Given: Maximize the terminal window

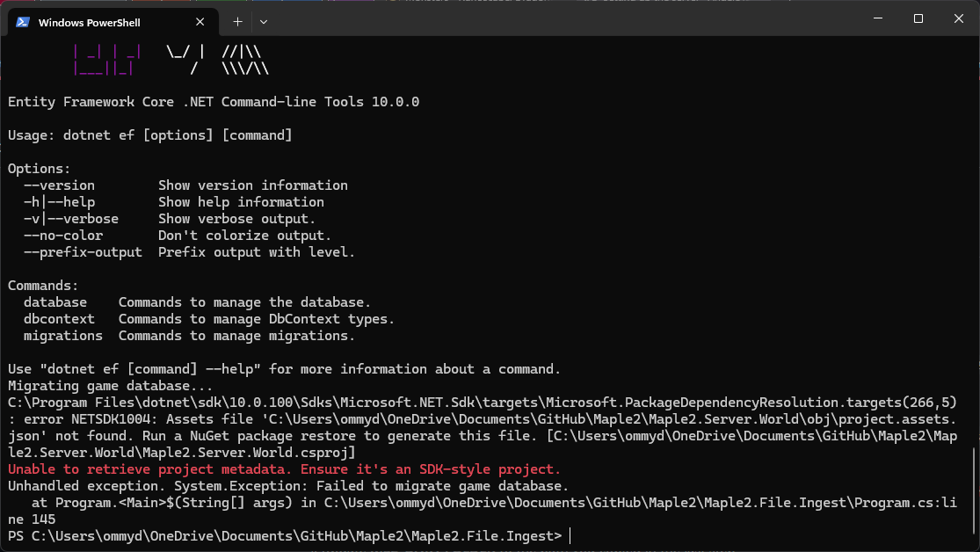Looking at the screenshot, I should click(x=918, y=18).
